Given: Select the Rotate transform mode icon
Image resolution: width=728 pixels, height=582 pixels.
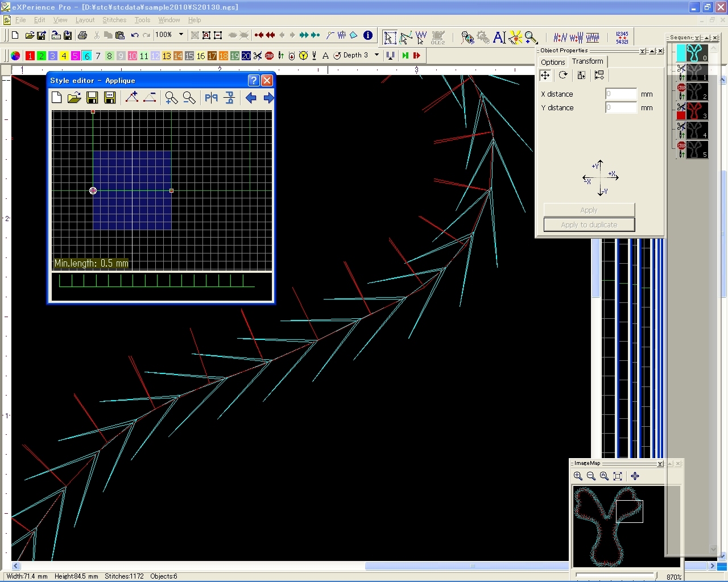Looking at the screenshot, I should pos(563,76).
